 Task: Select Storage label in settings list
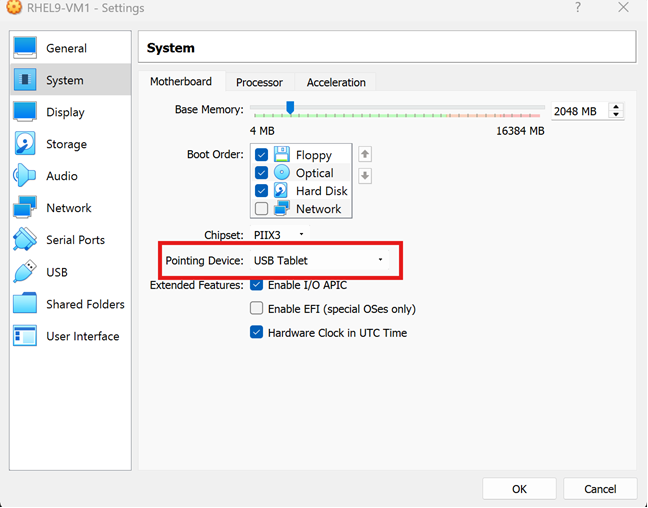[x=67, y=144]
